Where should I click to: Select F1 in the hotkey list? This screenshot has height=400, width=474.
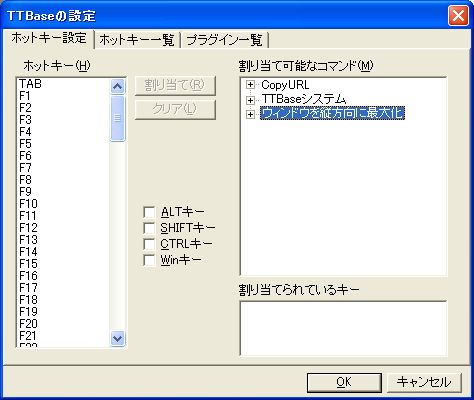coord(63,96)
